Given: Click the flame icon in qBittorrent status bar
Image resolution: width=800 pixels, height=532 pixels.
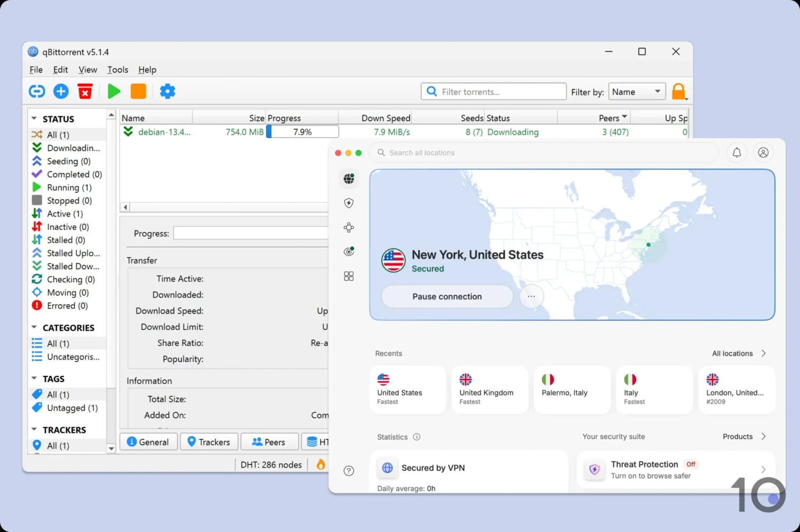Looking at the screenshot, I should tap(321, 464).
